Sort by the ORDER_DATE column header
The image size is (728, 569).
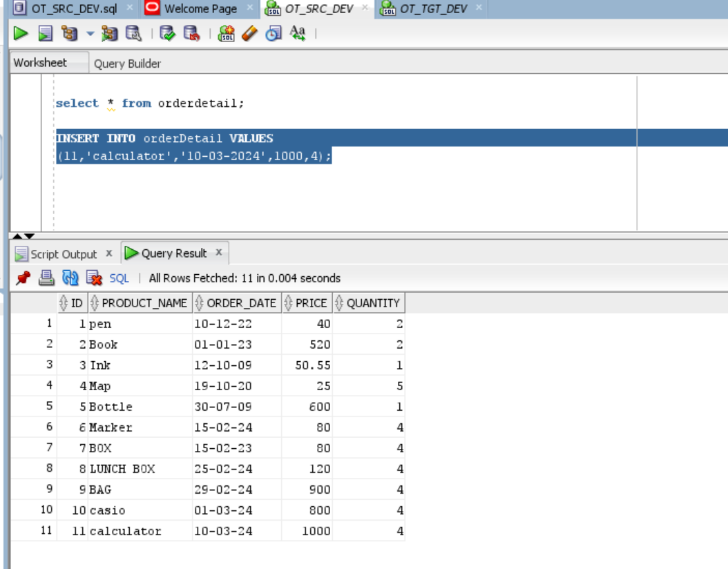(x=237, y=303)
